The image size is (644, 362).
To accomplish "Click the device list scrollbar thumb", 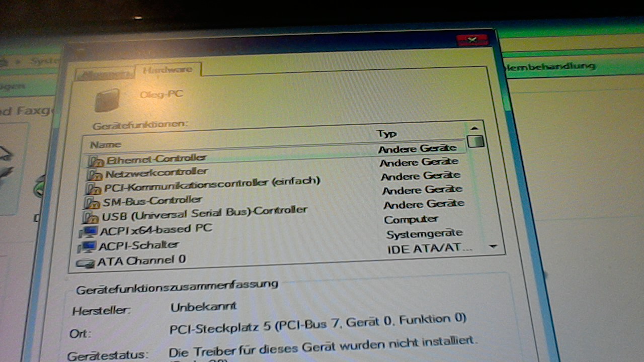I will [475, 141].
